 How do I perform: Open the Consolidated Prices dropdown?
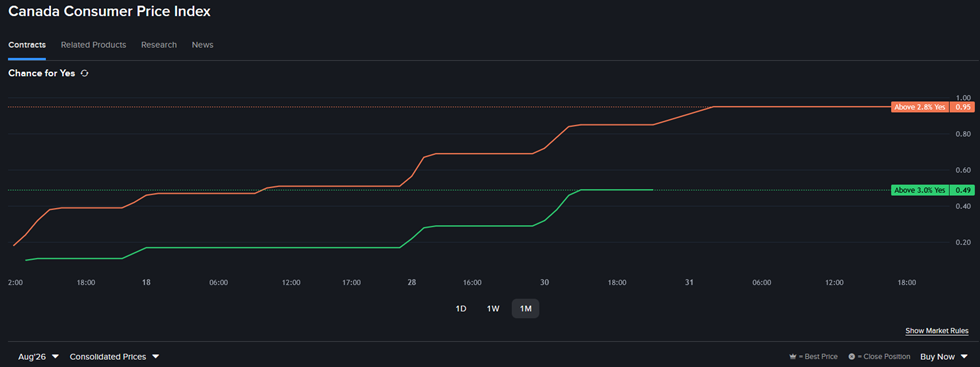(x=114, y=356)
